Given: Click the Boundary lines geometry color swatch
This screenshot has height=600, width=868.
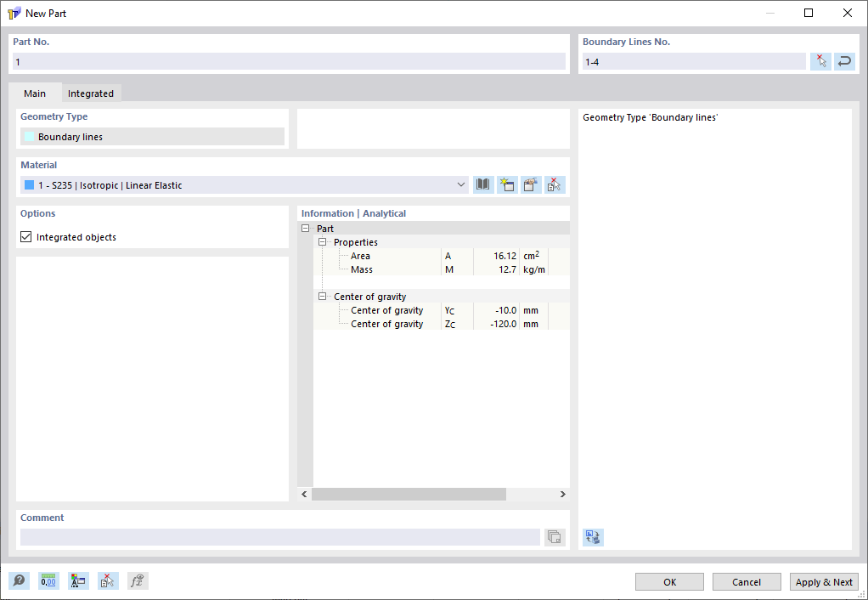Looking at the screenshot, I should pos(30,137).
